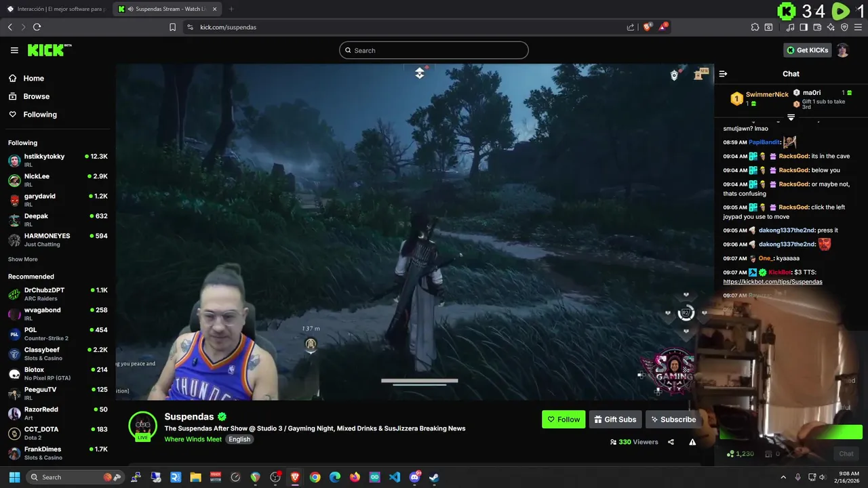This screenshot has width=868, height=488.
Task: Click the English language tag
Action: click(x=239, y=439)
